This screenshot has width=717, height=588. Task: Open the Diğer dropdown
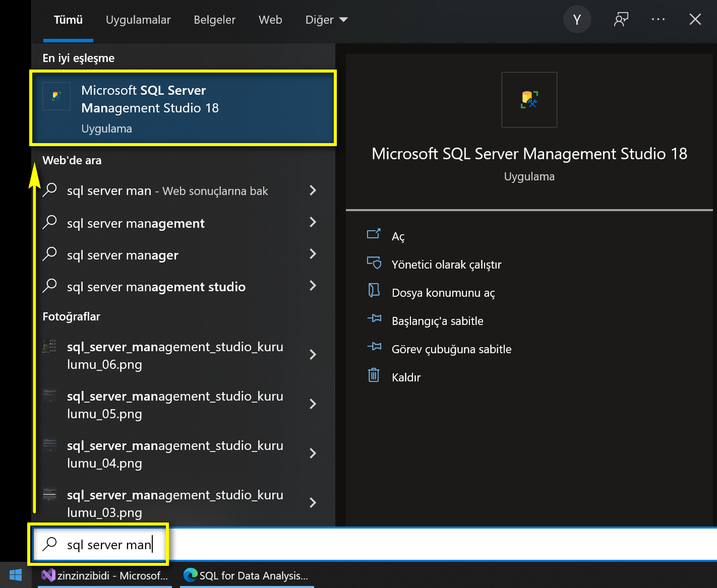(x=327, y=20)
